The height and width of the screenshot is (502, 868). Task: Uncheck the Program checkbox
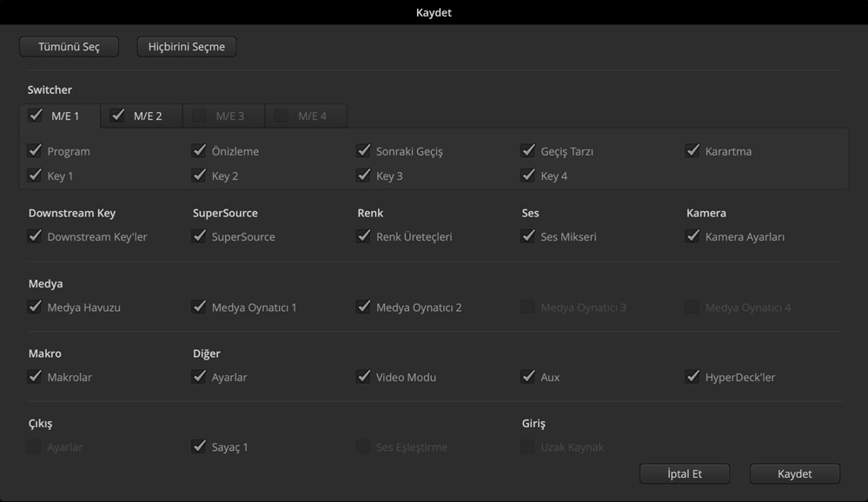click(x=35, y=151)
